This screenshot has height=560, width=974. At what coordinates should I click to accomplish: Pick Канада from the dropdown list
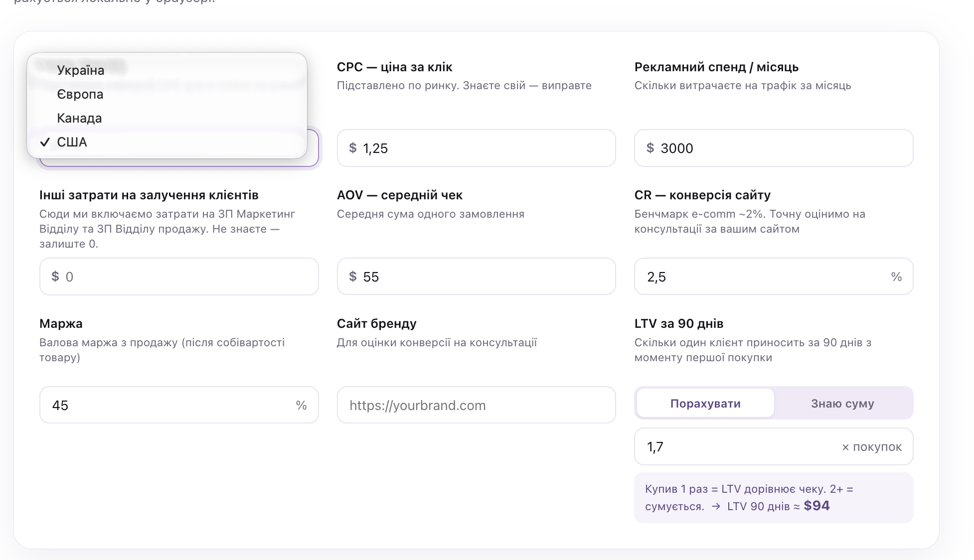point(167,118)
